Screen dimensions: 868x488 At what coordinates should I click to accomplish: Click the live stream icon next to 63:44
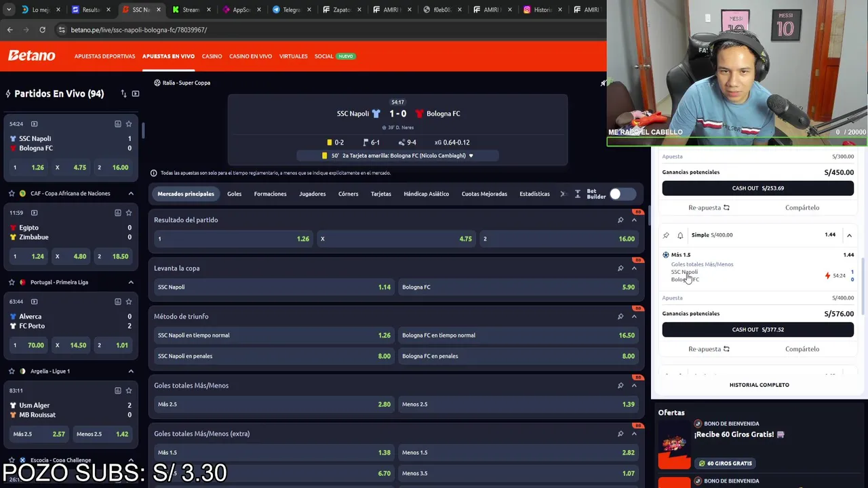[x=34, y=302]
